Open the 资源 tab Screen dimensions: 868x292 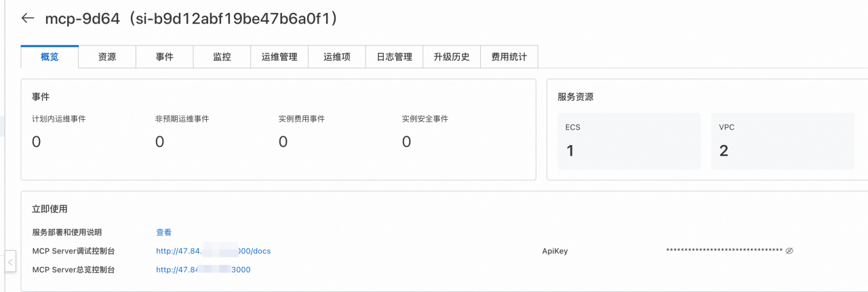[x=107, y=57]
